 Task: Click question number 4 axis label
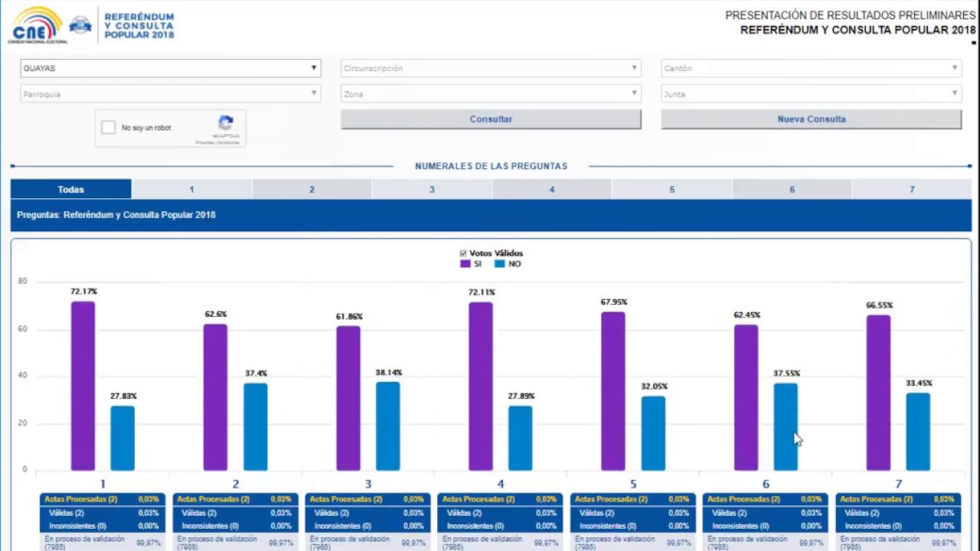[501, 484]
